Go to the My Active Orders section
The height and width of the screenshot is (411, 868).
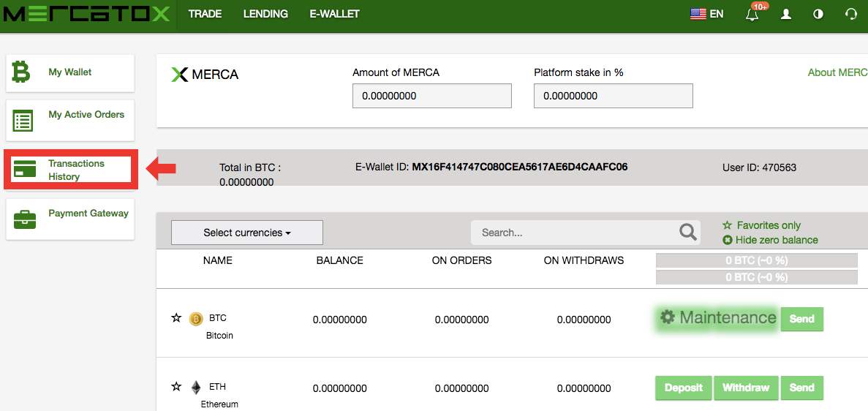click(x=70, y=120)
